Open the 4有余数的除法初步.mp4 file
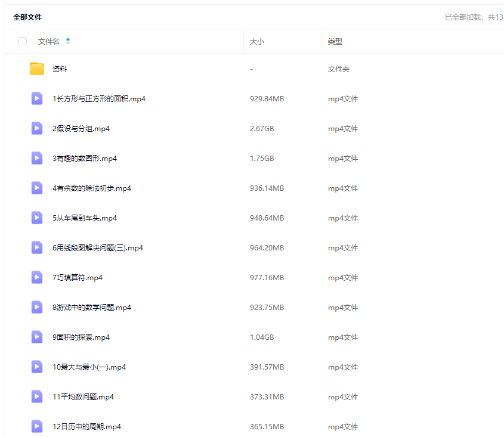Image resolution: width=504 pixels, height=437 pixels. click(92, 188)
